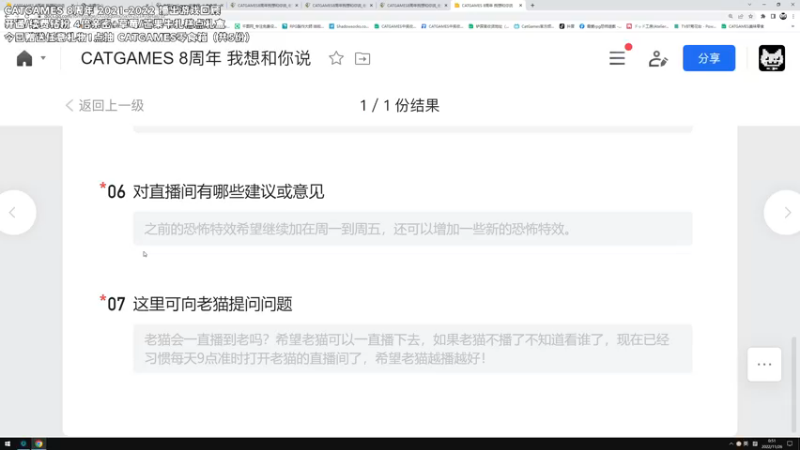Open the Shadowsocks bookmark
Screen dimensions: 800x450
349,26
